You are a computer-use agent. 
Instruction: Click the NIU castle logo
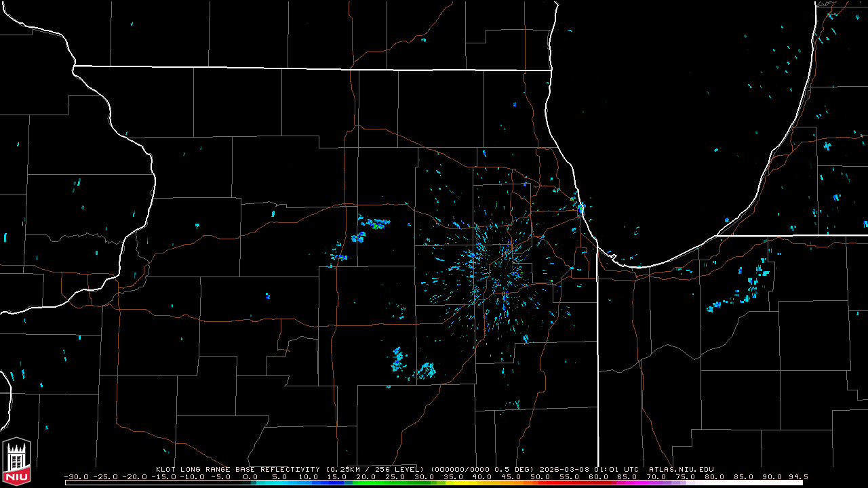coord(16,461)
